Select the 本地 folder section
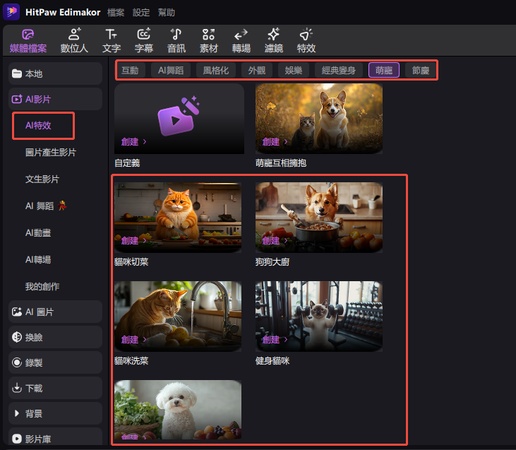Image resolution: width=516 pixels, height=450 pixels. pos(55,74)
